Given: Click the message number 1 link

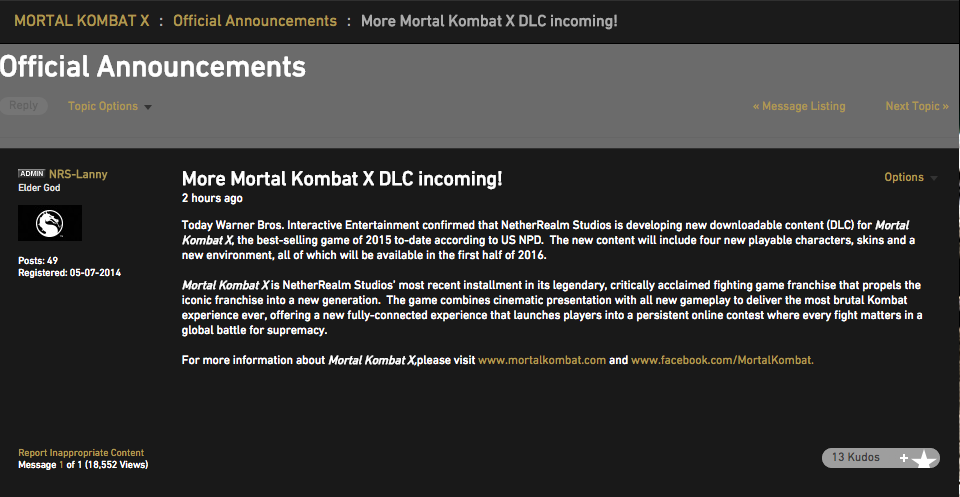Looking at the screenshot, I should pos(60,465).
